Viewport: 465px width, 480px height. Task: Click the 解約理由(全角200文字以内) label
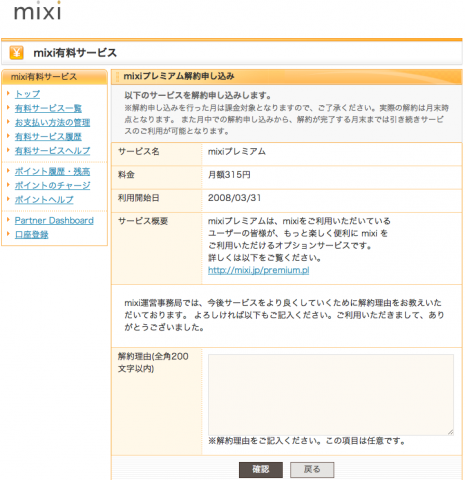click(x=153, y=362)
